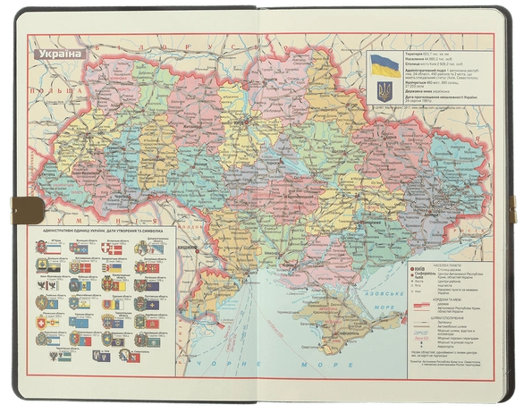Select the Кіровоградська область emblem
The width and height of the screenshot is (532, 413).
107,283
